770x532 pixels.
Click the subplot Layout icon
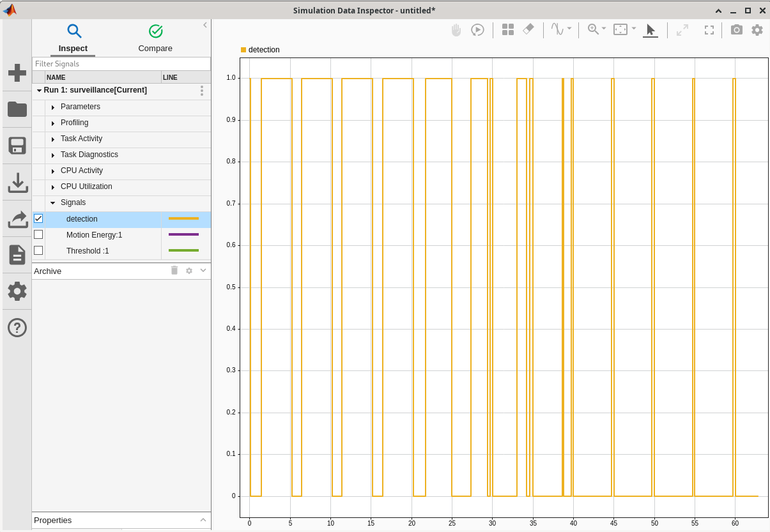[507, 29]
